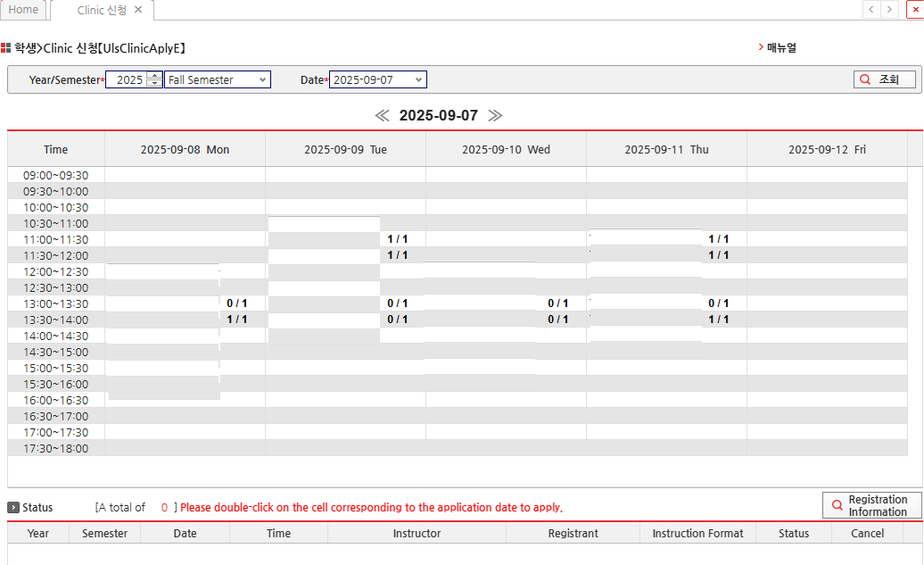This screenshot has height=565, width=924.
Task: Open Registration Information
Action: pyautogui.click(x=871, y=505)
